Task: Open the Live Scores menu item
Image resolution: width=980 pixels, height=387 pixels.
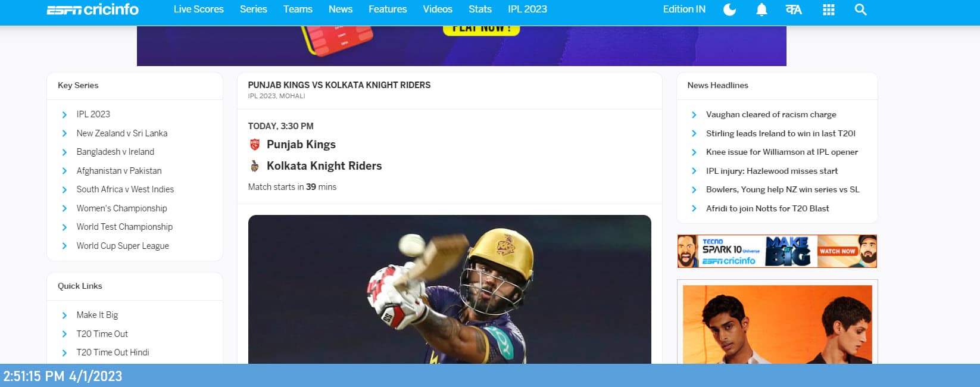Action: click(x=198, y=10)
